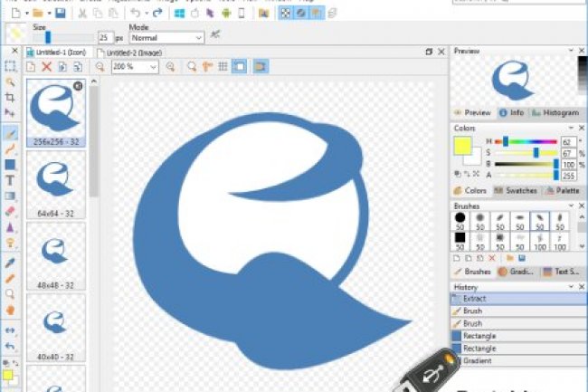The height and width of the screenshot is (392, 588).
Task: Open the 200 % zoom dropdown
Action: coord(153,67)
